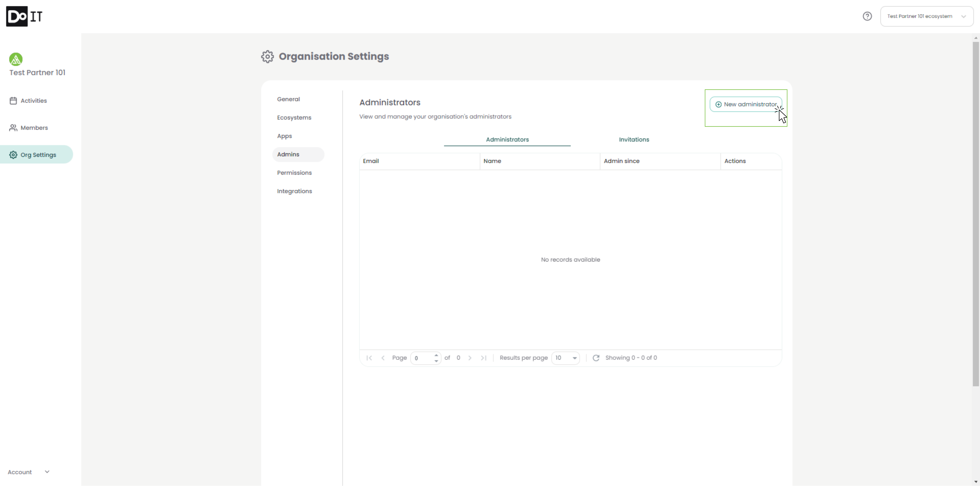Open Activities in the sidebar
Viewport: 980px width, 490px height.
(33, 101)
